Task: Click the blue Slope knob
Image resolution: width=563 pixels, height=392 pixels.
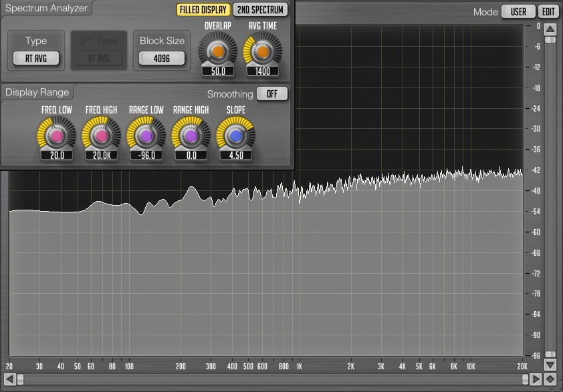Action: pos(235,136)
